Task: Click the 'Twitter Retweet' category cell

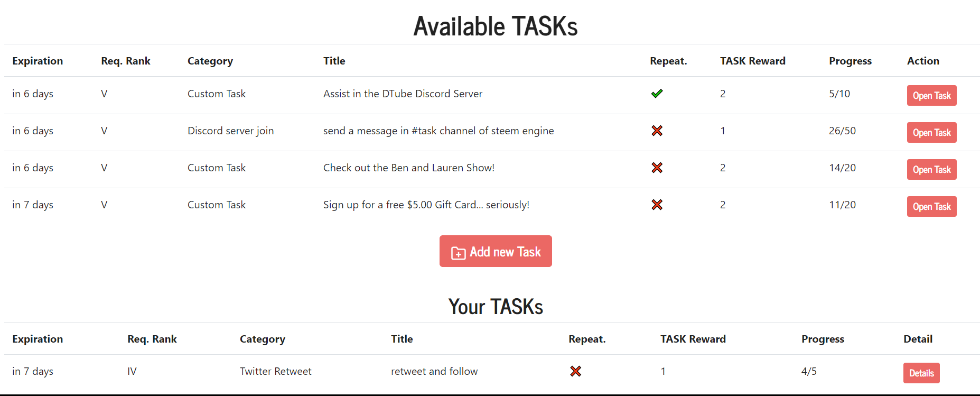Action: pos(276,371)
